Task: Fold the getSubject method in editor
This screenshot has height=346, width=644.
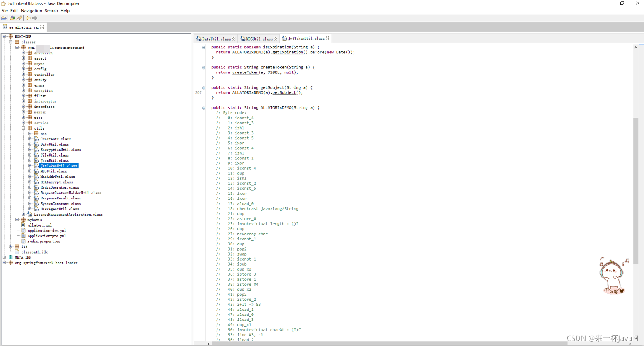Action: pyautogui.click(x=204, y=88)
